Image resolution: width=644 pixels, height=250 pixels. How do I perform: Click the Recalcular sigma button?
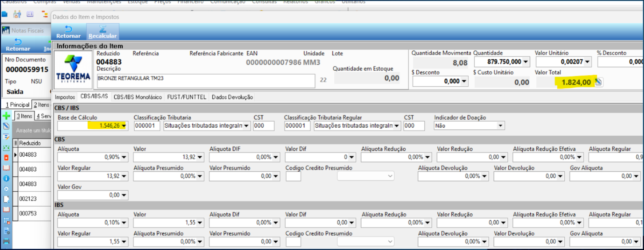pos(103,32)
